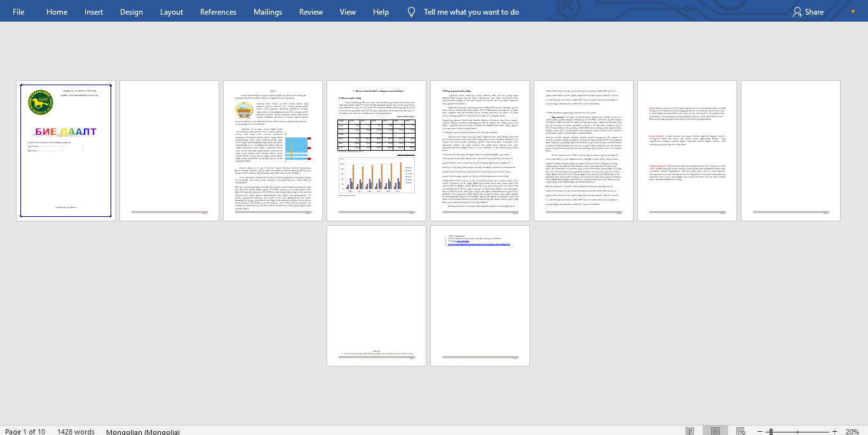868x435 pixels.
Task: Open the Mailings tab
Action: tap(268, 12)
